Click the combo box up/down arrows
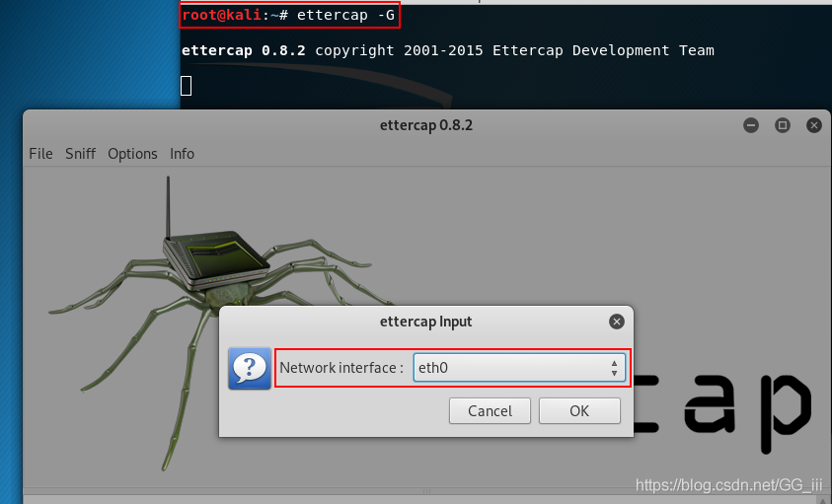832x504 pixels. point(614,368)
